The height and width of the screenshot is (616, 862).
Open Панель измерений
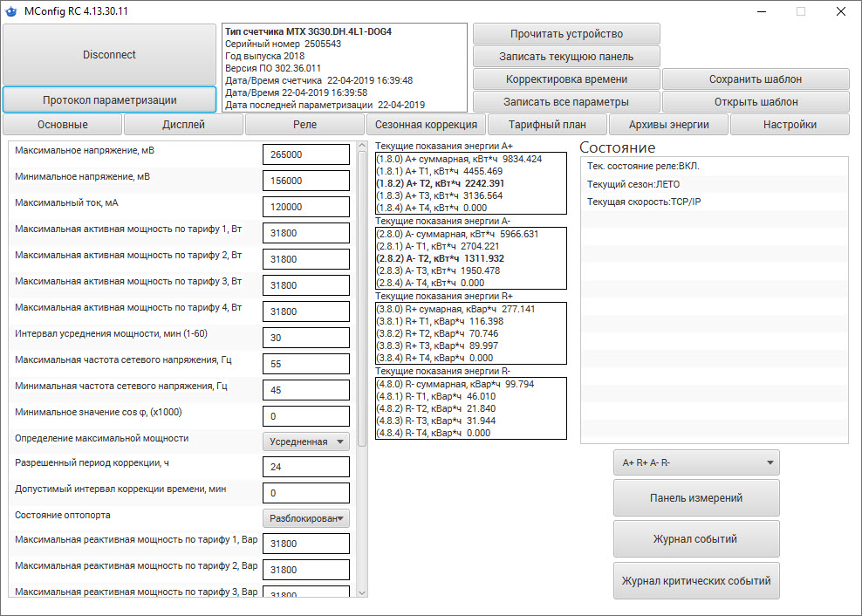(x=696, y=498)
